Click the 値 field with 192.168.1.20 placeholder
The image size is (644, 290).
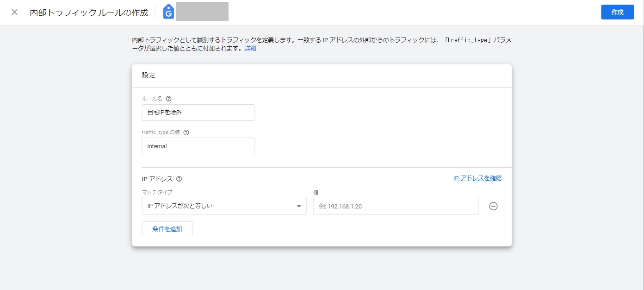(396, 206)
